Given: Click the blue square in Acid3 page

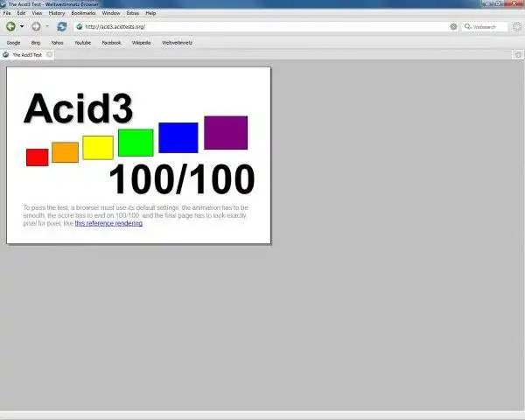Looking at the screenshot, I should [178, 137].
